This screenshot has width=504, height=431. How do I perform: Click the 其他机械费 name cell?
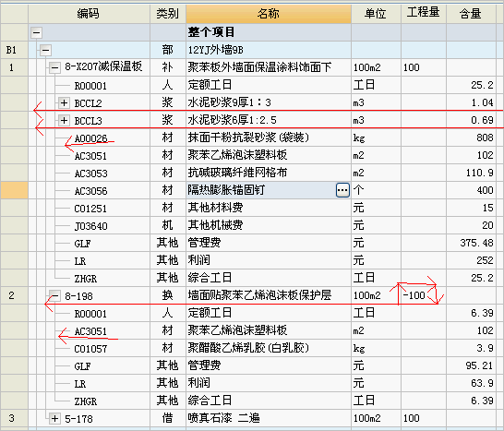point(269,225)
